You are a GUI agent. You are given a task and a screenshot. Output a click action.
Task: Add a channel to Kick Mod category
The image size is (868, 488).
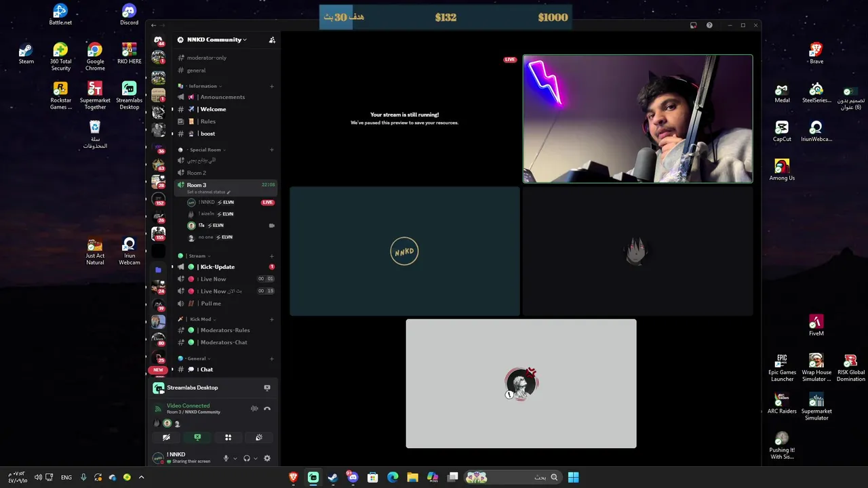[x=272, y=319]
